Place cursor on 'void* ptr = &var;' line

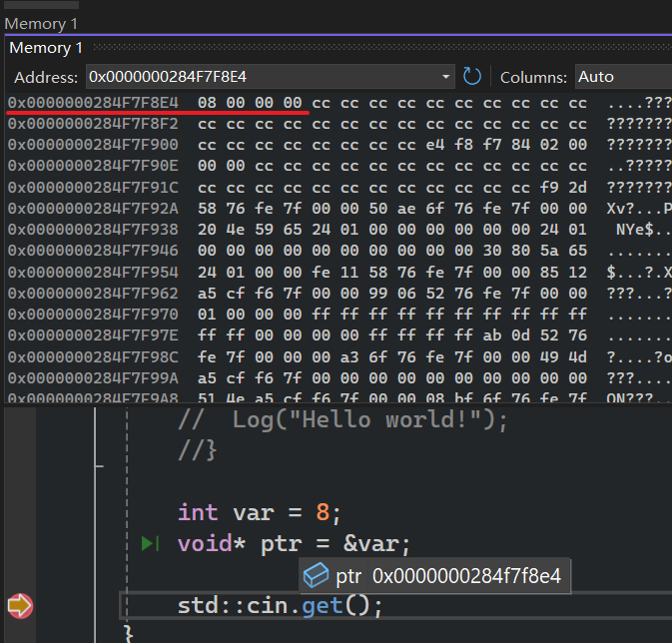coord(294,544)
